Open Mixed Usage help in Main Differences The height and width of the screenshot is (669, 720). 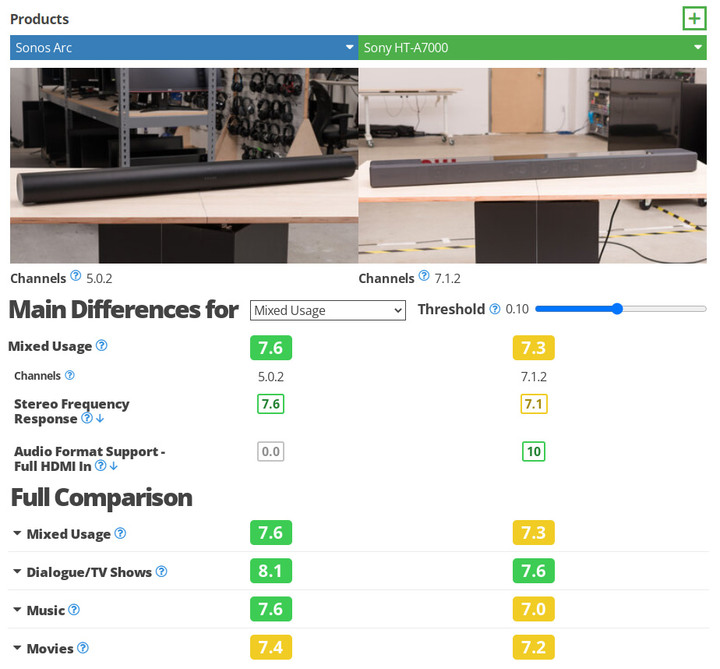point(101,345)
